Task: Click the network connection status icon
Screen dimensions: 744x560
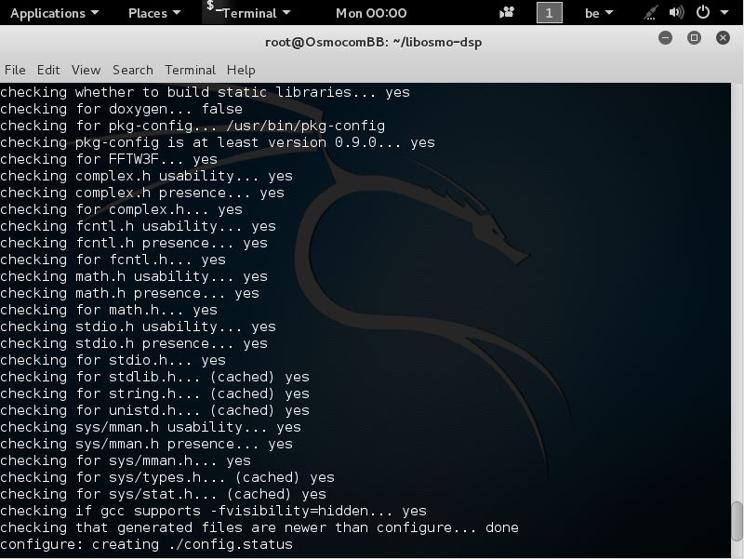Action: coord(650,13)
